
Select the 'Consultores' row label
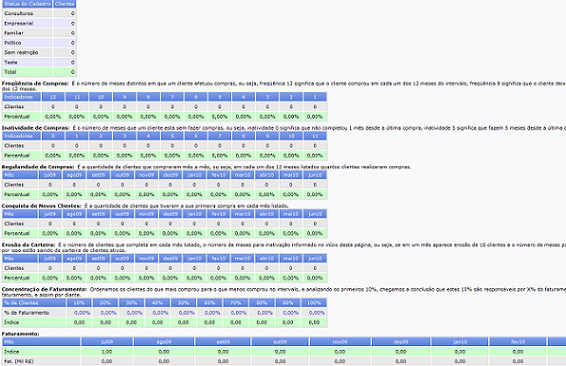(x=19, y=13)
